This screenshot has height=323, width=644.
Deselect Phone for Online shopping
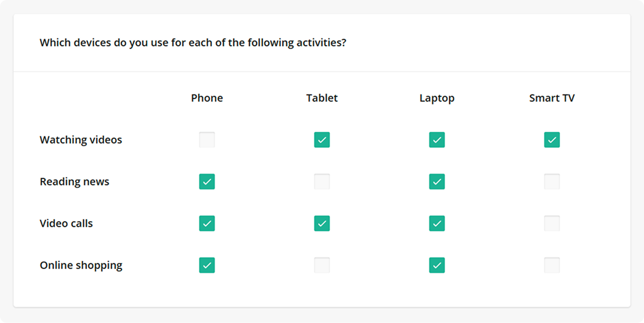207,265
